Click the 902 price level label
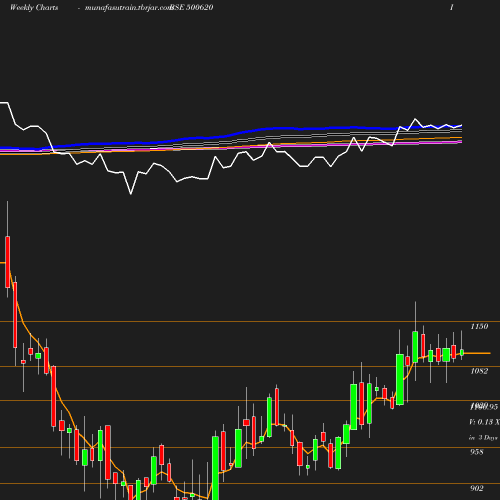Screen dimensions: 500x500 coord(477,488)
